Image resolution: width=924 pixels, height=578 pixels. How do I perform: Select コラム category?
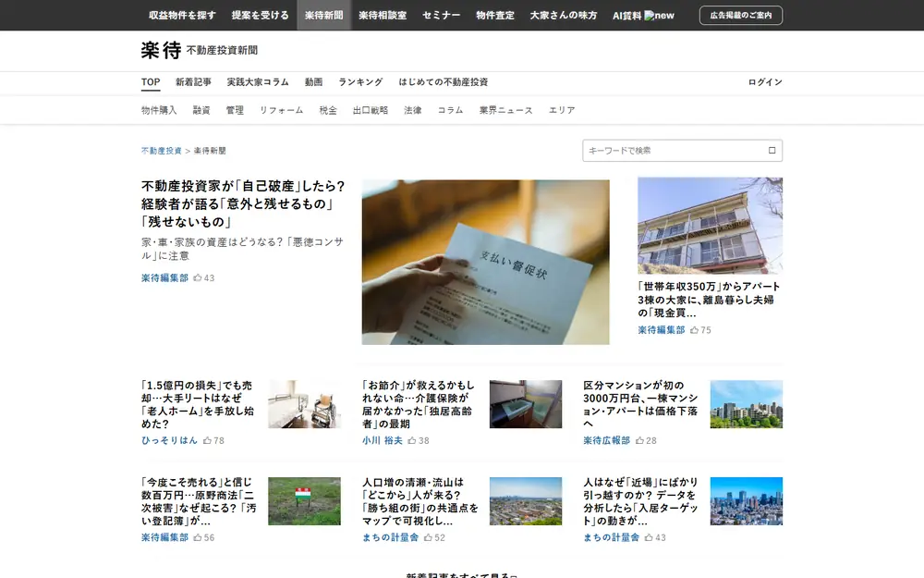[x=450, y=110]
